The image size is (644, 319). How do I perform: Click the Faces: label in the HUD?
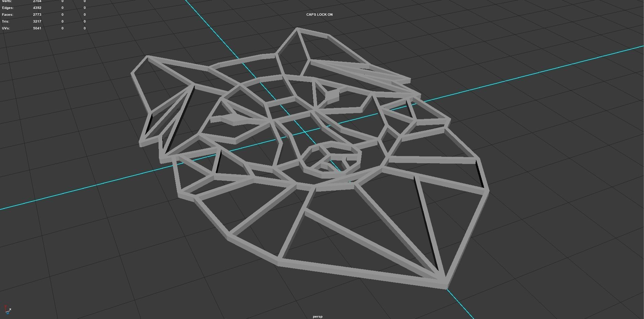(8, 14)
